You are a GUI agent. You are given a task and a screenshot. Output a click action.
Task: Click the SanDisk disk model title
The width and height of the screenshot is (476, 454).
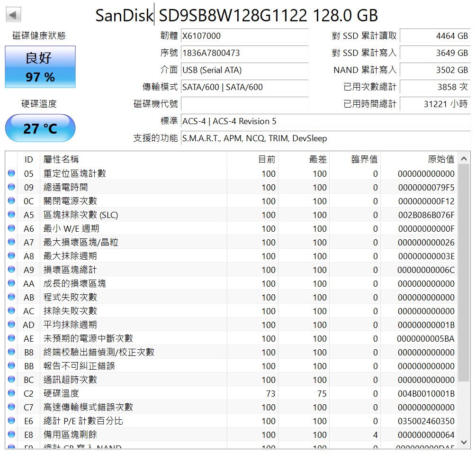237,16
